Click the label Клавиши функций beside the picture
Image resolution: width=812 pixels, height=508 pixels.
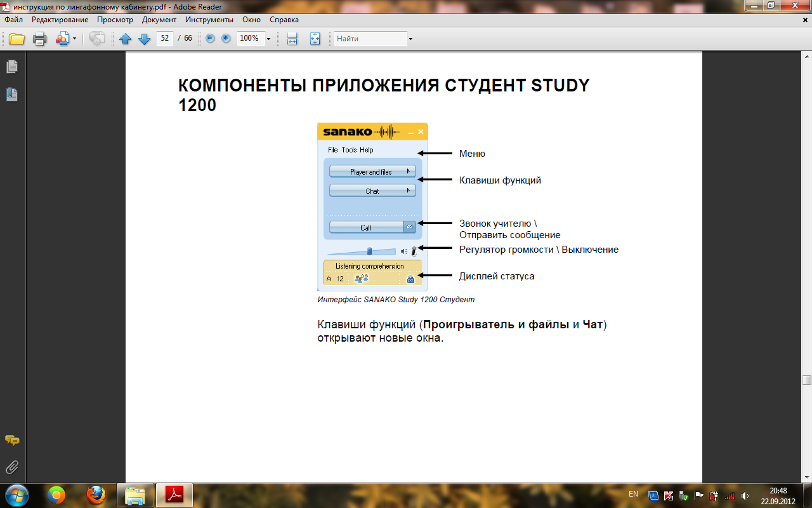500,180
